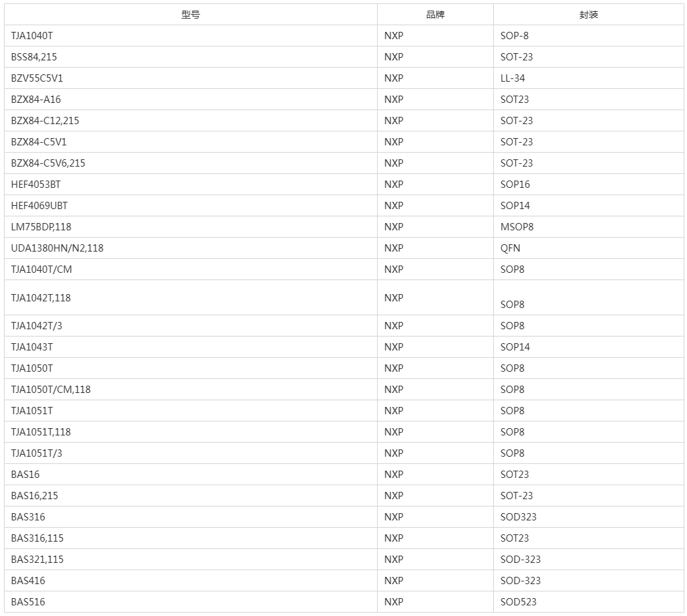Click the BAS316,115 model cell

click(x=191, y=538)
